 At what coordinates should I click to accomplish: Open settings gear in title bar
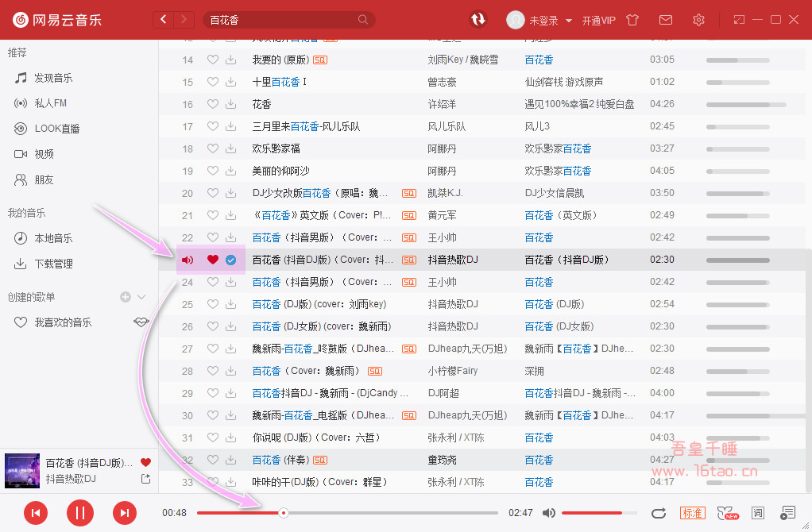pos(698,20)
